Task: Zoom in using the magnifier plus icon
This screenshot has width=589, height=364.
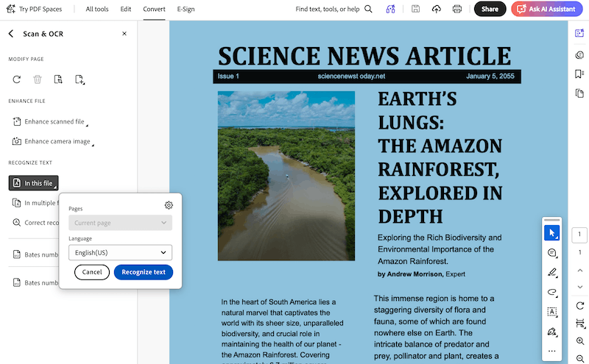Action: [580, 341]
